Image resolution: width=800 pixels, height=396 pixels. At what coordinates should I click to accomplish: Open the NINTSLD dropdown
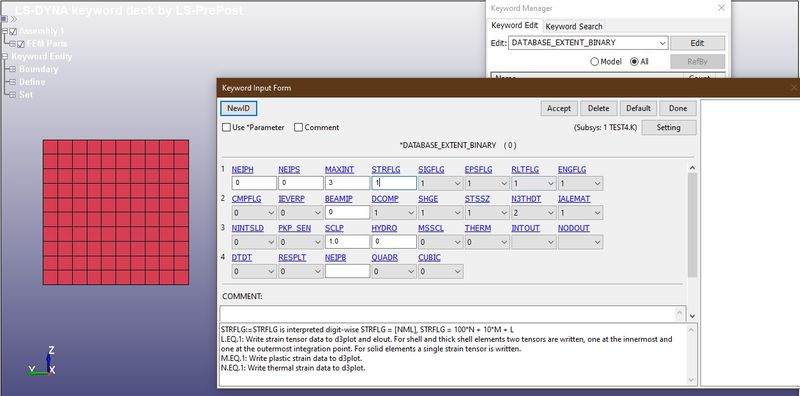coord(254,242)
